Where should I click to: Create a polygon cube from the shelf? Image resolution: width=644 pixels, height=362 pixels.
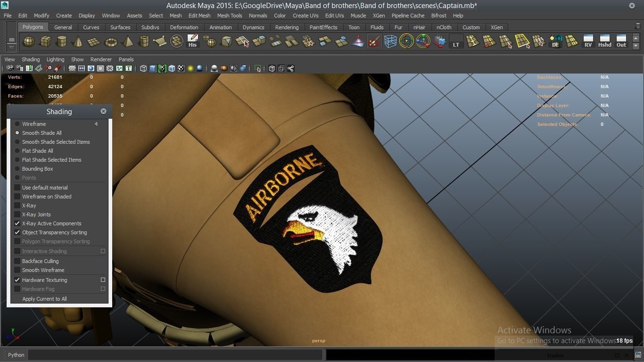[45, 42]
